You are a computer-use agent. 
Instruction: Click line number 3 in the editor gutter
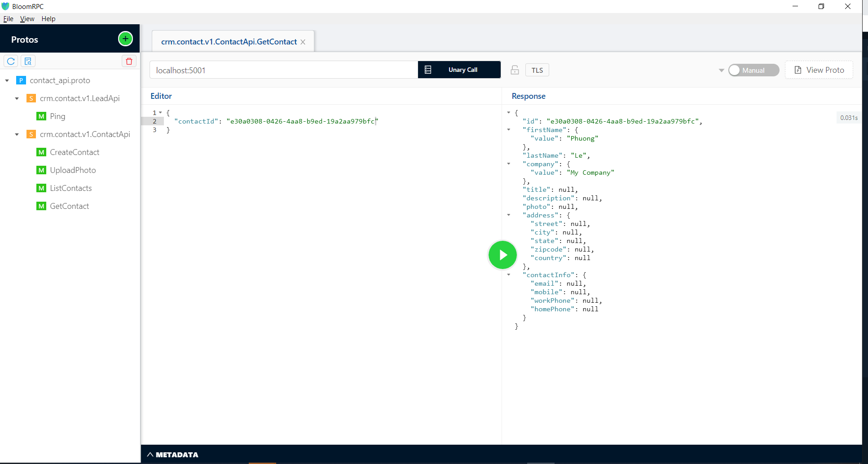pos(154,130)
